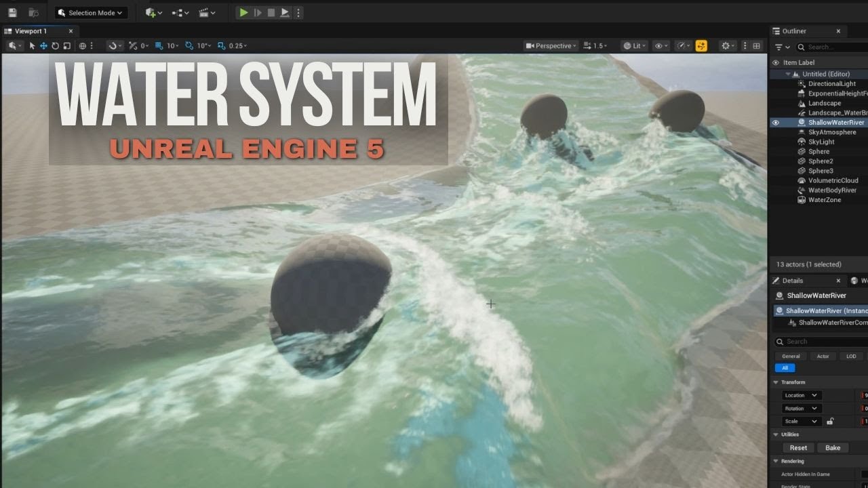Start Play in Editor
This screenshot has height=488, width=868.
pos(243,12)
